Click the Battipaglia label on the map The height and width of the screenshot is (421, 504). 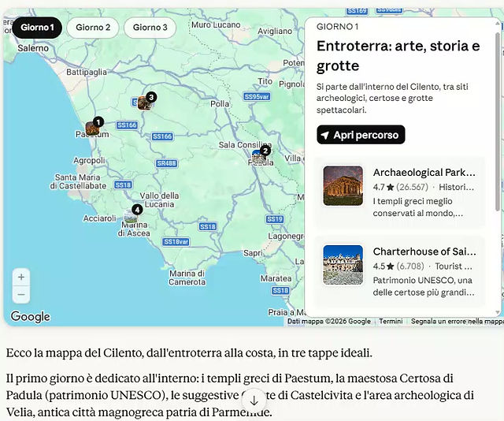[87, 72]
